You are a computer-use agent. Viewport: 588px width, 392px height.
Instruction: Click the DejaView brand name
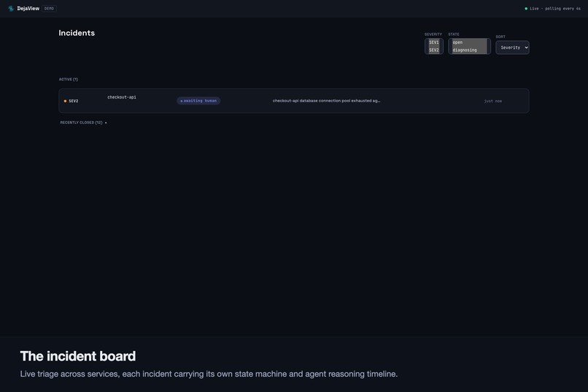[x=28, y=8]
